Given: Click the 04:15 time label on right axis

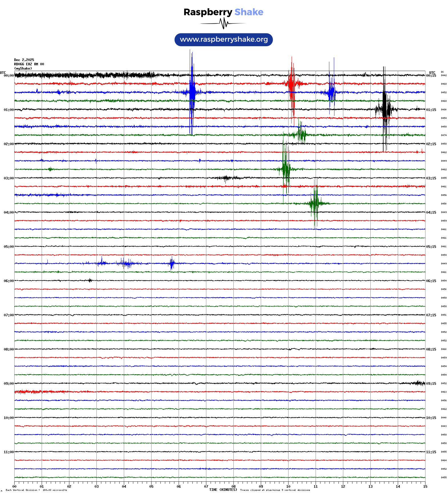Looking at the screenshot, I should coord(431,212).
